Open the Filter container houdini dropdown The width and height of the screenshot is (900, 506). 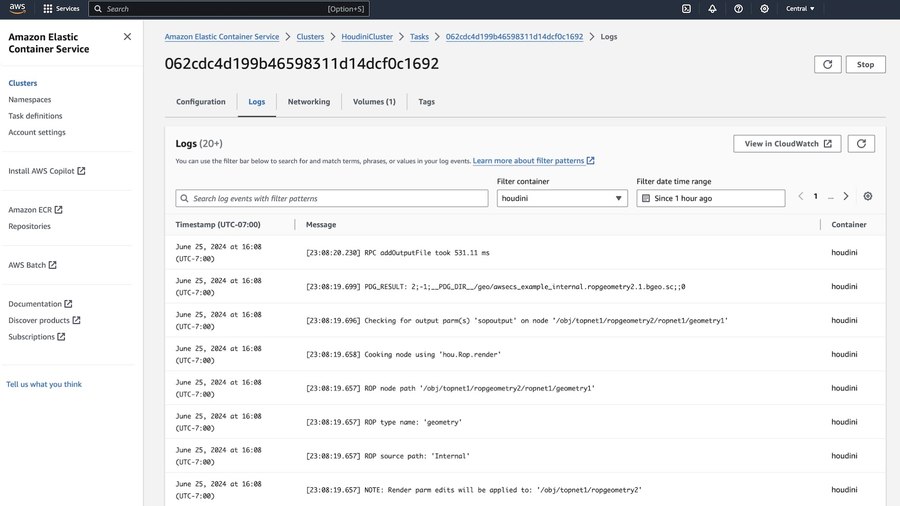pyautogui.click(x=562, y=198)
